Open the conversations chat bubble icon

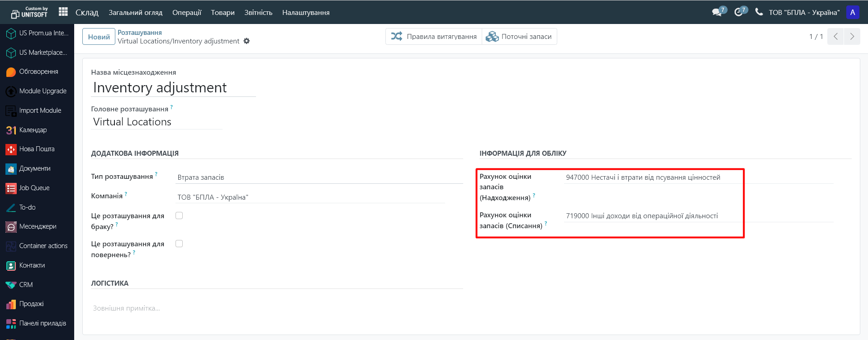(716, 12)
